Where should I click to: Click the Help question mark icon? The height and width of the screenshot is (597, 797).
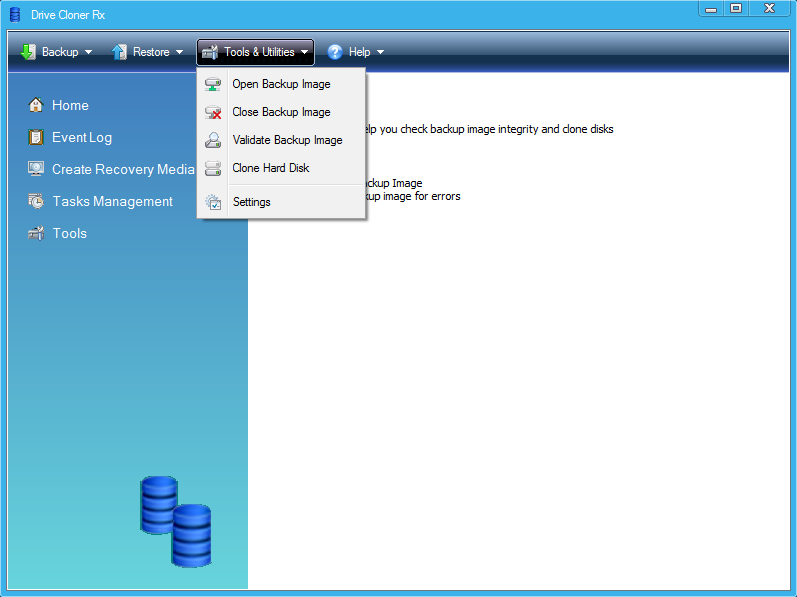point(335,52)
